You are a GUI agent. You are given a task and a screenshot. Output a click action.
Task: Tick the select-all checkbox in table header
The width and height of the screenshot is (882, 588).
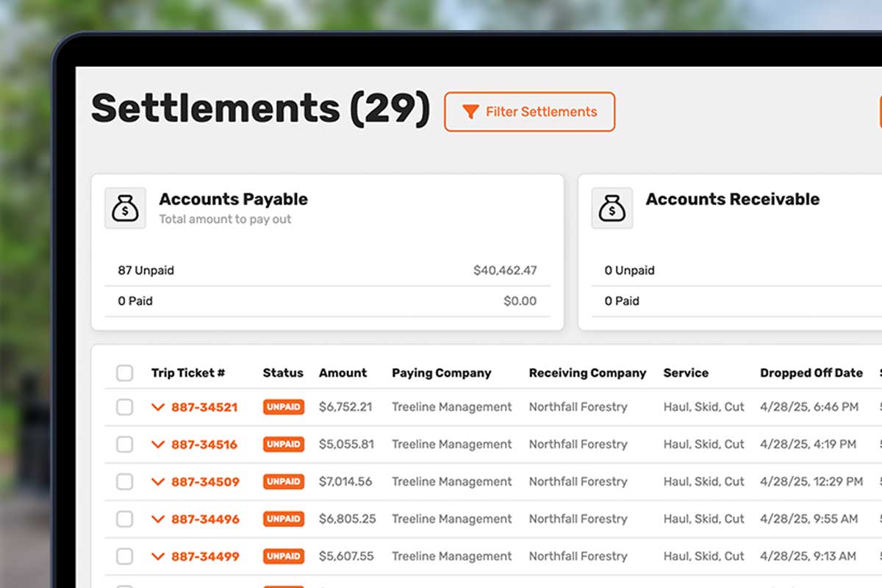pos(125,373)
